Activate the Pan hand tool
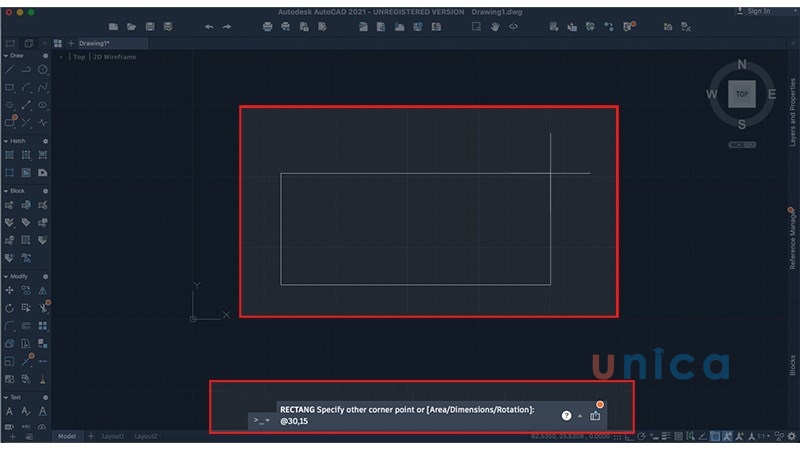The height and width of the screenshot is (450, 800). pyautogui.click(x=495, y=27)
